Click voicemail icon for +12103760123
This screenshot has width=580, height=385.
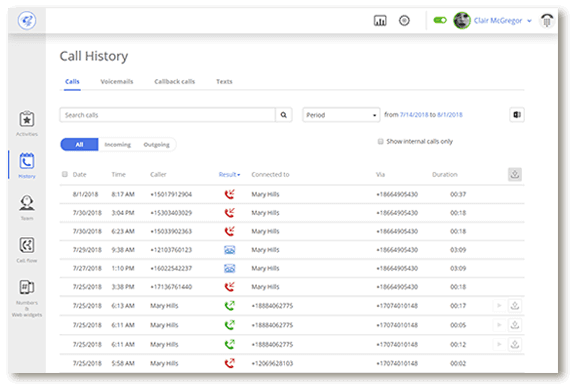[230, 250]
